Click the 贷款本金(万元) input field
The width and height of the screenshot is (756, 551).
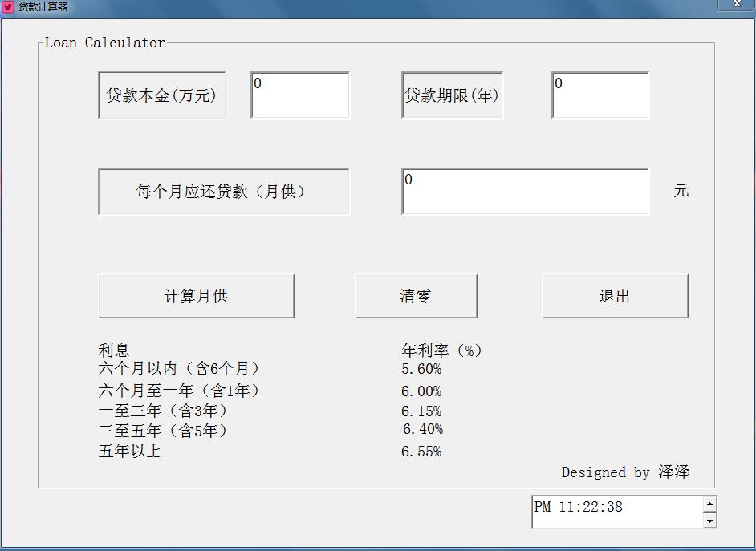tap(300, 95)
